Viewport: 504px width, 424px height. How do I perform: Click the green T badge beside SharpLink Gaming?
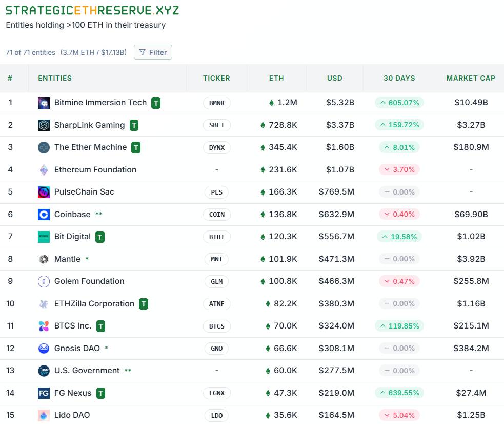(134, 125)
